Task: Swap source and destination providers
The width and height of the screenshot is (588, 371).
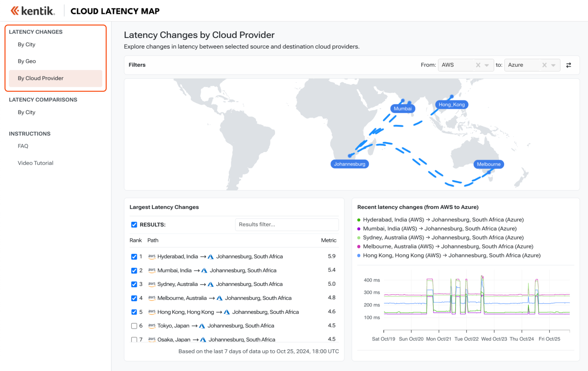Action: [568, 65]
